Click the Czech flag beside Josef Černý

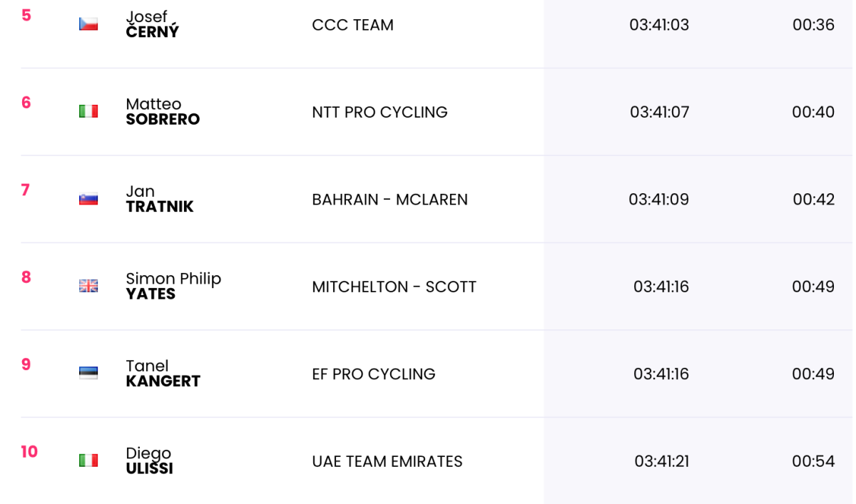point(88,24)
